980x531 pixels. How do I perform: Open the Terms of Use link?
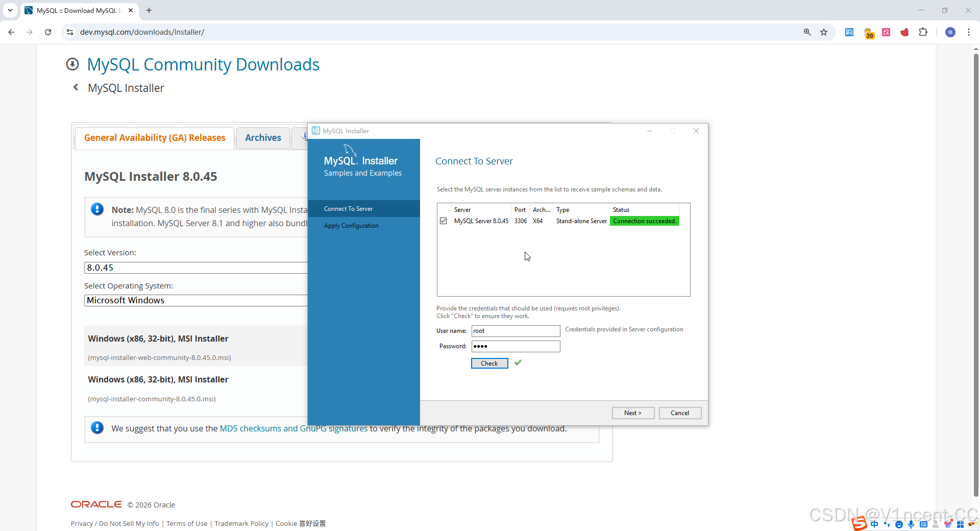[187, 523]
